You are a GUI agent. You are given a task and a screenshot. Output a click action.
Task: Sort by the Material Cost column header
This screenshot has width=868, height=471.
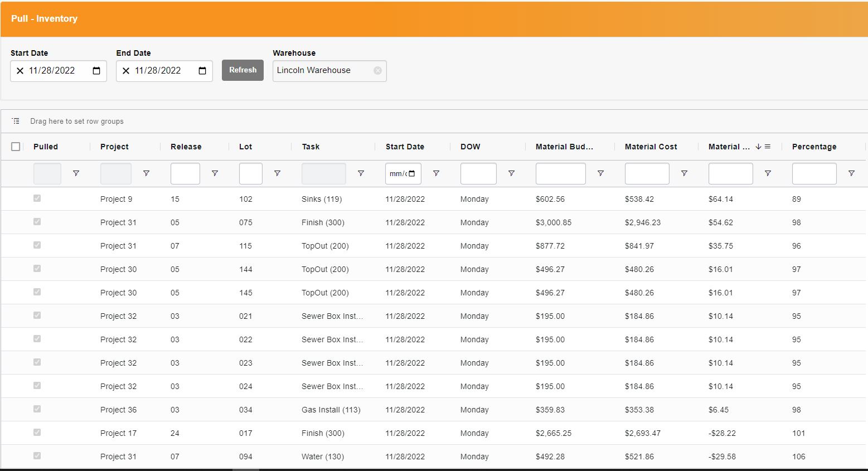coord(651,147)
